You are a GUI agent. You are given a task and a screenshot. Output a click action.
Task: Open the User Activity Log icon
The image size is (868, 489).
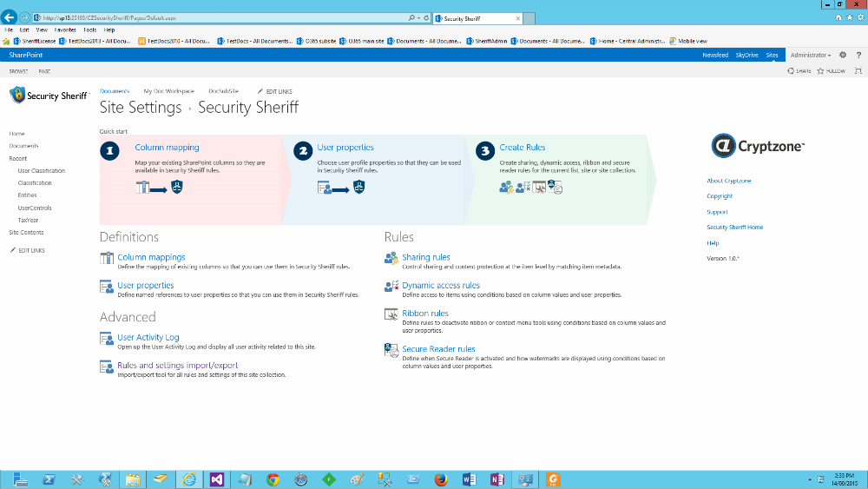(106, 339)
